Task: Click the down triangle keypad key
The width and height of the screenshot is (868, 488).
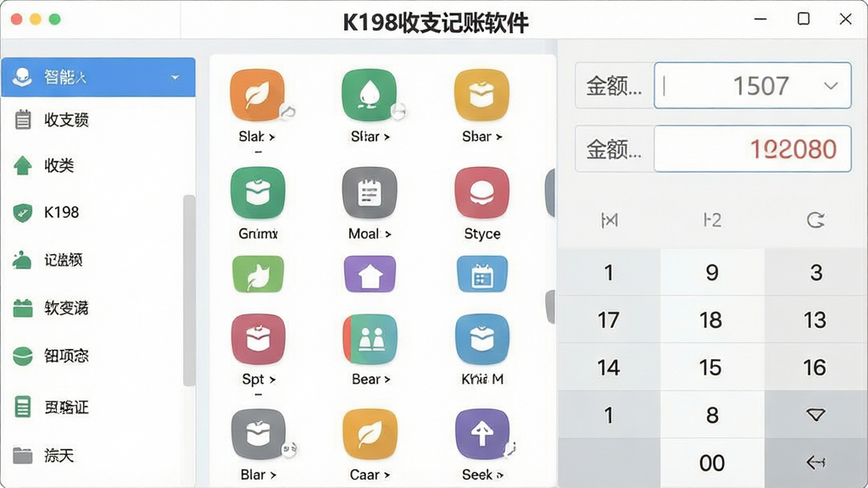Action: [x=816, y=415]
